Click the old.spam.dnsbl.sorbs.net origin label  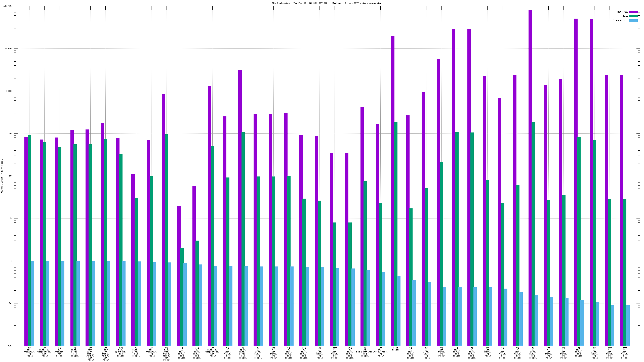click(167, 354)
